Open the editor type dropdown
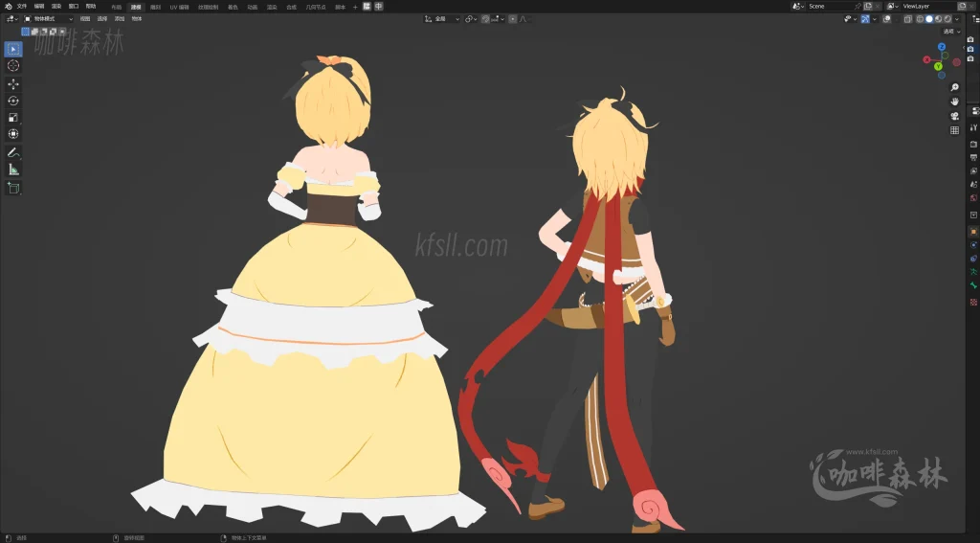Viewport: 980px width, 543px height. point(11,19)
